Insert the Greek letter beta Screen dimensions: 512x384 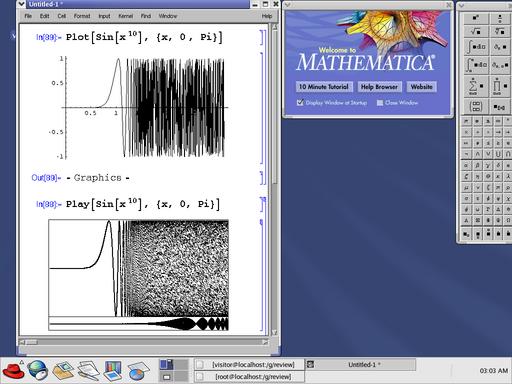pyautogui.click(x=477, y=165)
